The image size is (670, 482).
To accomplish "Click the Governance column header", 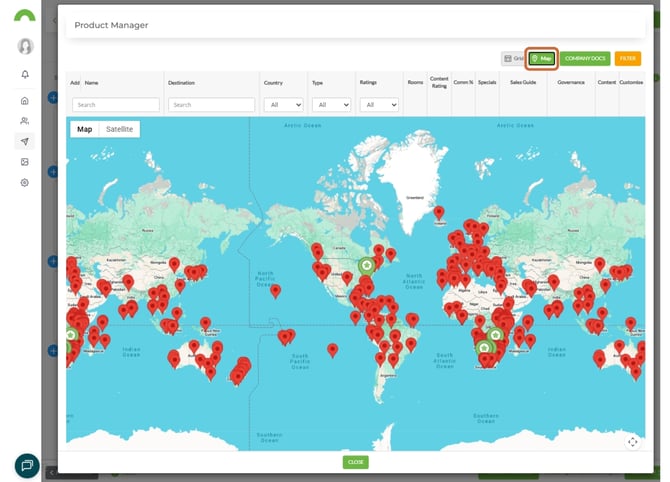I will pyautogui.click(x=571, y=82).
